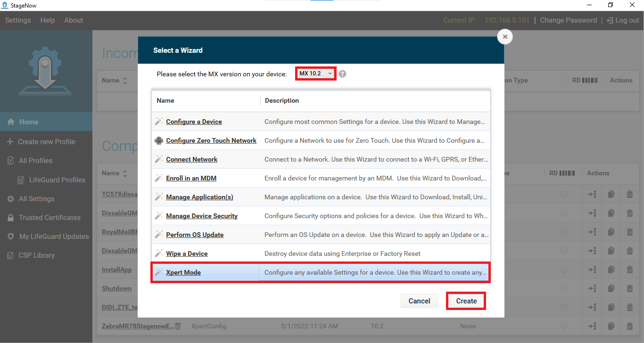Choose the Connect Network wizard
Image resolution: width=644 pixels, height=343 pixels.
(191, 159)
